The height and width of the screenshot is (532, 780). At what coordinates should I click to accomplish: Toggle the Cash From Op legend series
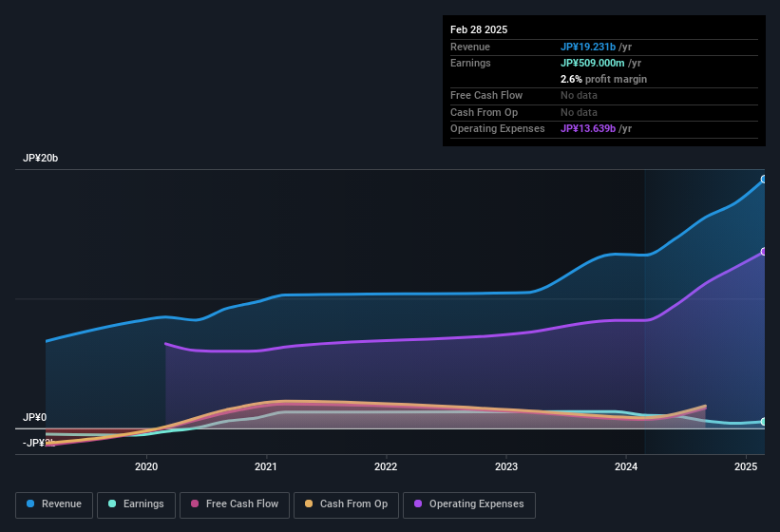pos(346,504)
